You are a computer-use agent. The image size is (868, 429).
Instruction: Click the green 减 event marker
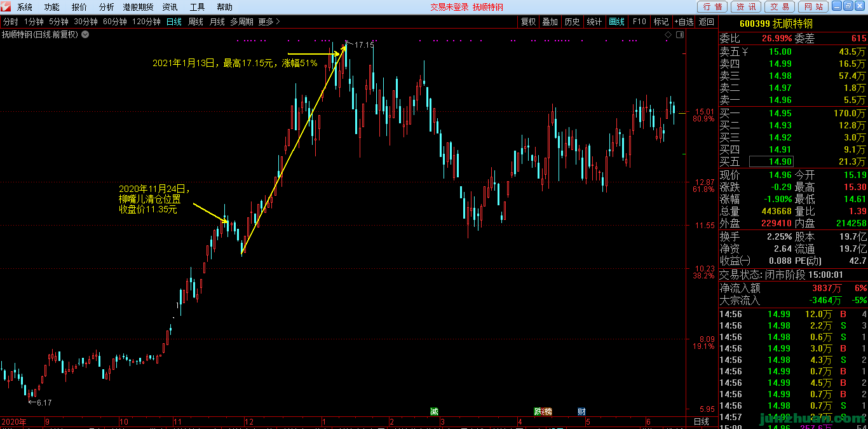[x=434, y=411]
